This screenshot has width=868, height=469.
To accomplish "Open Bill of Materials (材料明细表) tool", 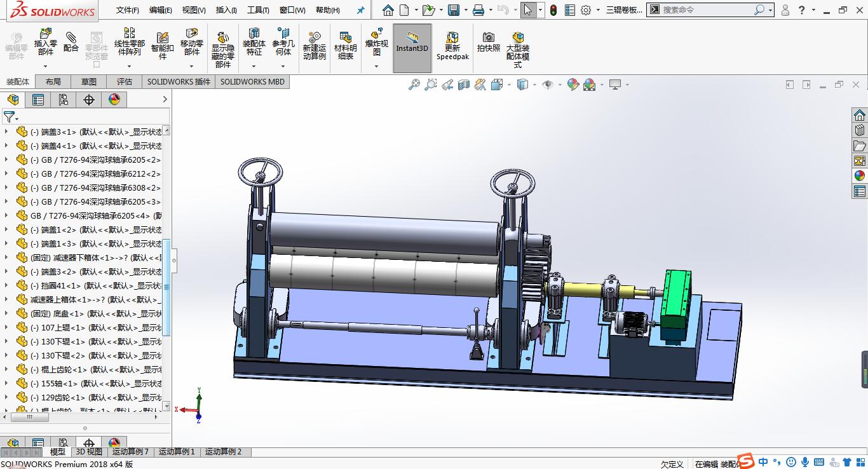I will [x=345, y=42].
